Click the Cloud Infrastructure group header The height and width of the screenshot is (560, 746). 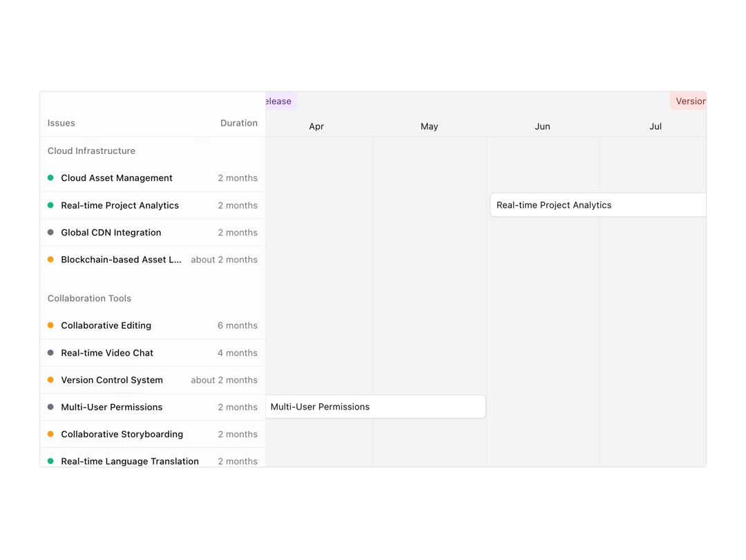91,151
